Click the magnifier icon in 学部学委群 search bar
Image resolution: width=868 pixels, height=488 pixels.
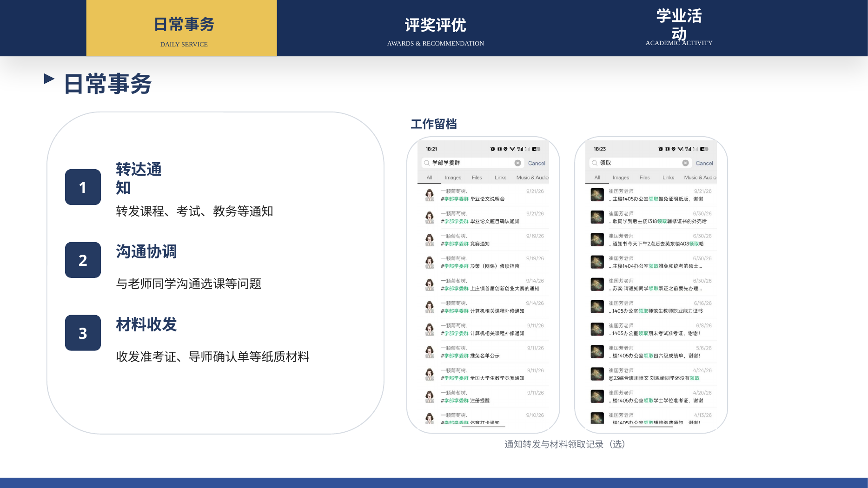427,163
